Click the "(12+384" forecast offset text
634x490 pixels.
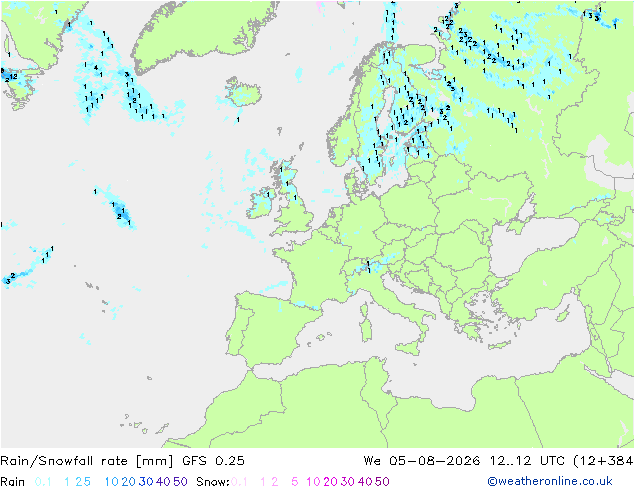click(603, 461)
